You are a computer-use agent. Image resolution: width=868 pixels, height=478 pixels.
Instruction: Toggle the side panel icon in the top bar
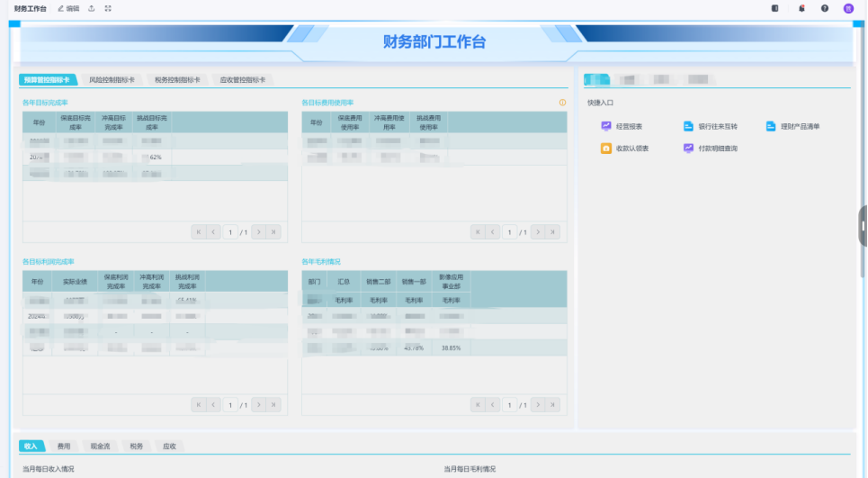(775, 8)
